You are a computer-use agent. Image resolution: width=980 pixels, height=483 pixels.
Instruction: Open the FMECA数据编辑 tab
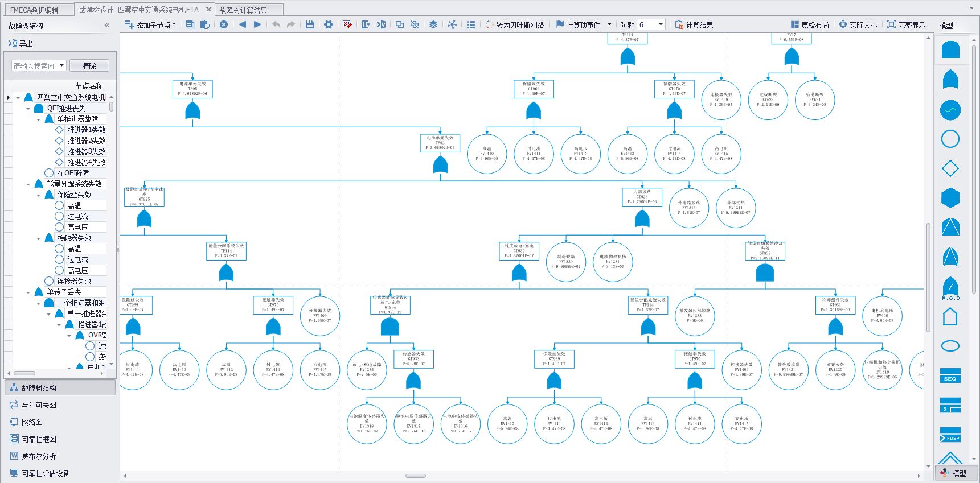point(34,10)
